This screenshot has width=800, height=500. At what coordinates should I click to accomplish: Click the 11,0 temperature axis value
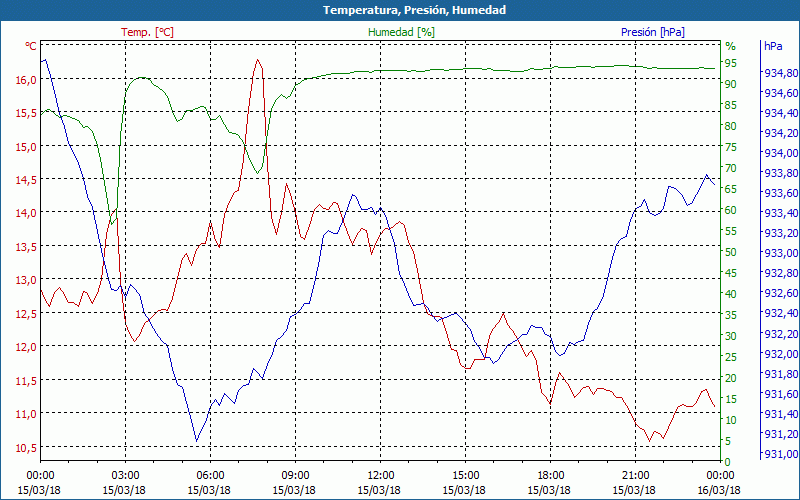27,414
